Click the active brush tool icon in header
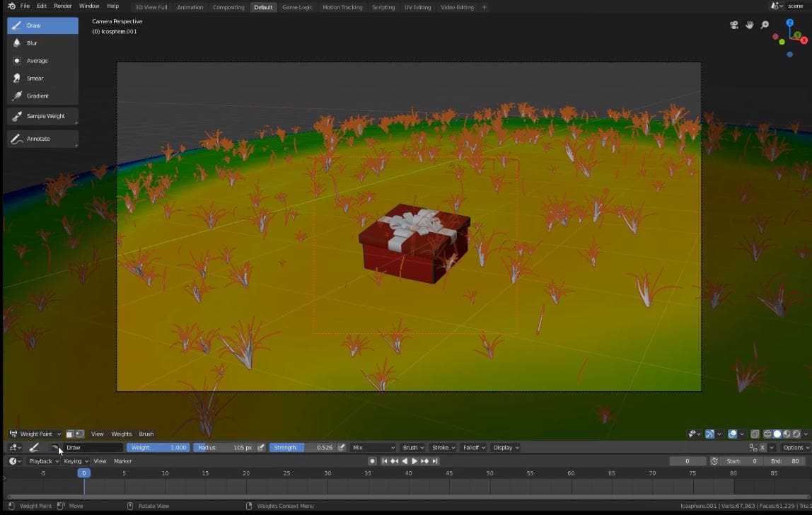Image resolution: width=812 pixels, height=515 pixels. (34, 448)
